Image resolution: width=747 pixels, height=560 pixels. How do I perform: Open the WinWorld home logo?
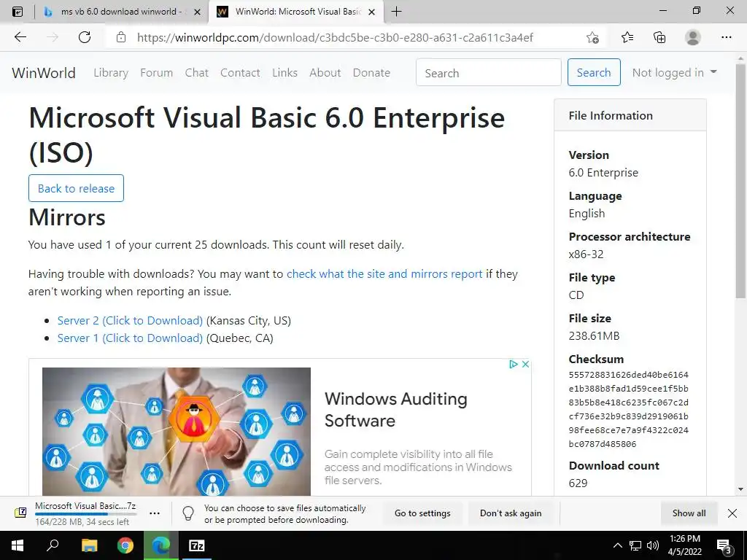pyautogui.click(x=44, y=73)
